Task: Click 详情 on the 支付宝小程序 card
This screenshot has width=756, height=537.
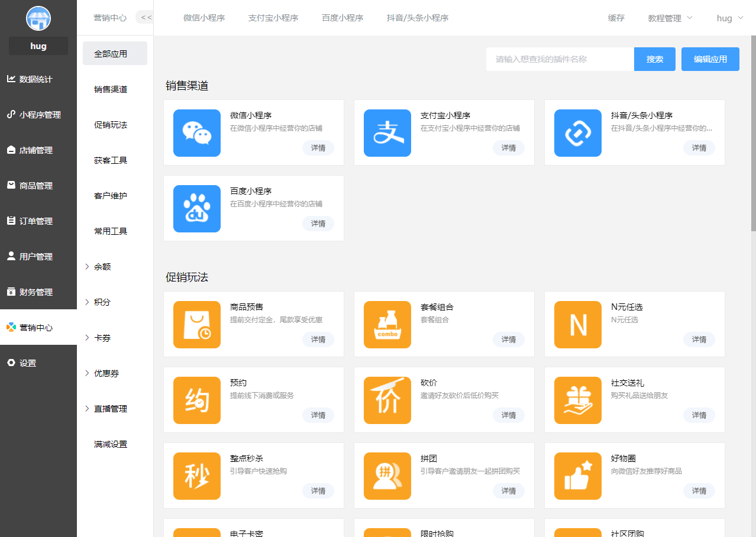Action: coord(509,148)
